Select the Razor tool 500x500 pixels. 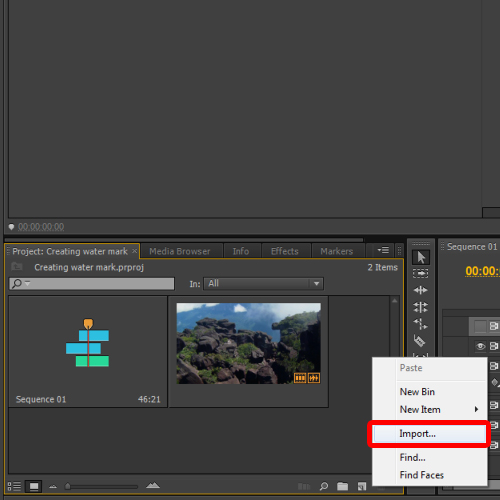point(420,341)
